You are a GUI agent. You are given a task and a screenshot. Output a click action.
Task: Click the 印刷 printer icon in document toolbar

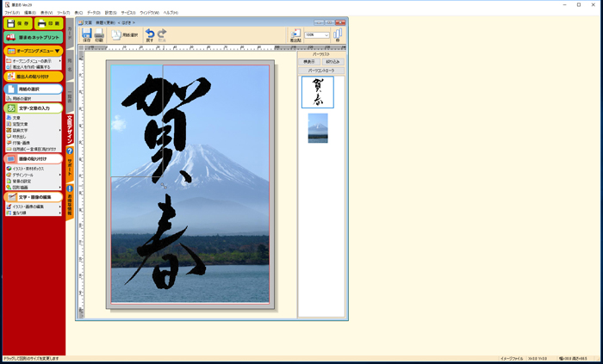point(99,34)
